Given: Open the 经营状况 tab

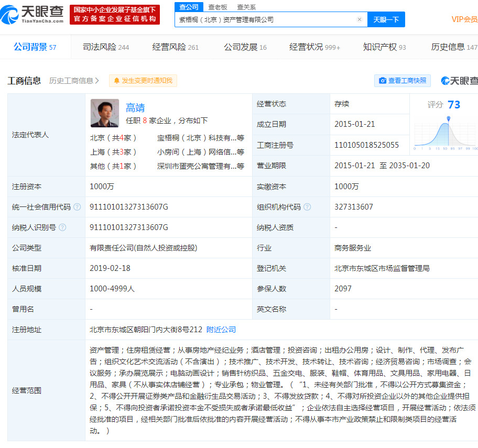Looking at the screenshot, I should 314,47.
